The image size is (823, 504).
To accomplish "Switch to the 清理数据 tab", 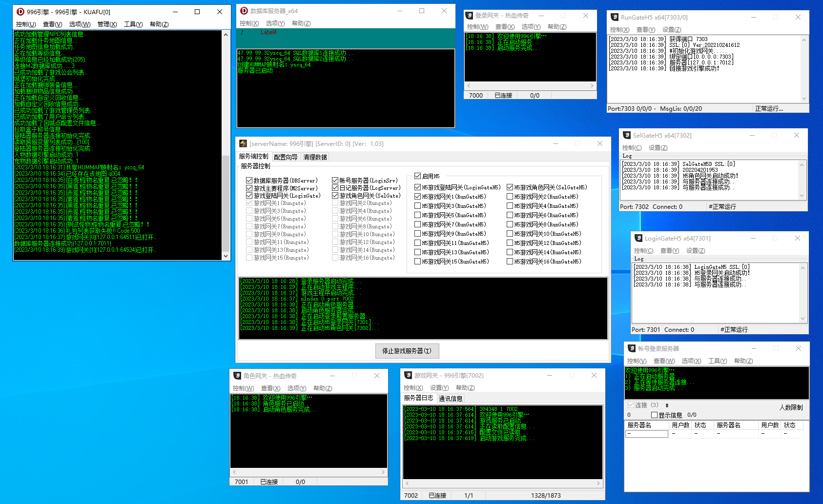I will tap(315, 157).
